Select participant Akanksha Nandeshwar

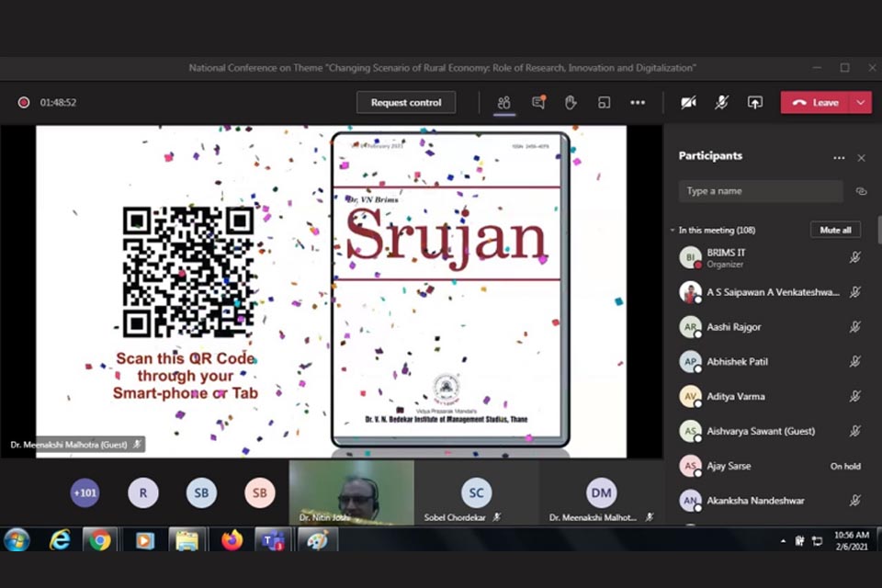[x=770, y=501]
